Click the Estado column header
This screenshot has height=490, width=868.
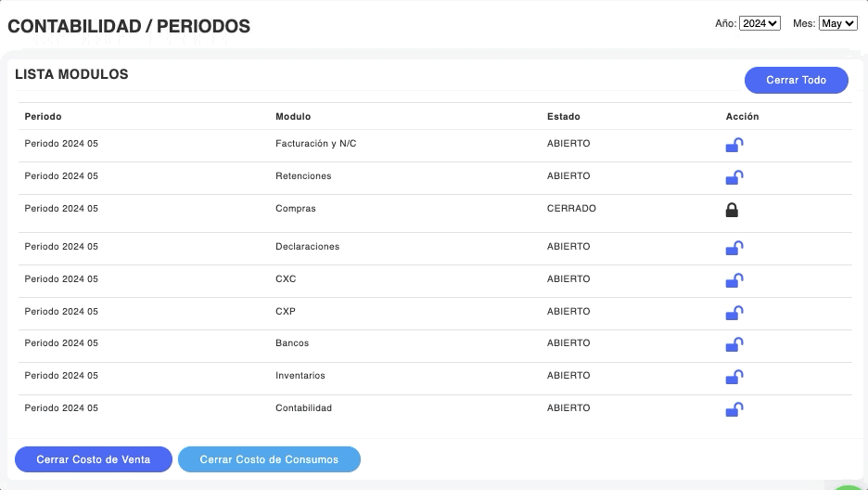(564, 117)
